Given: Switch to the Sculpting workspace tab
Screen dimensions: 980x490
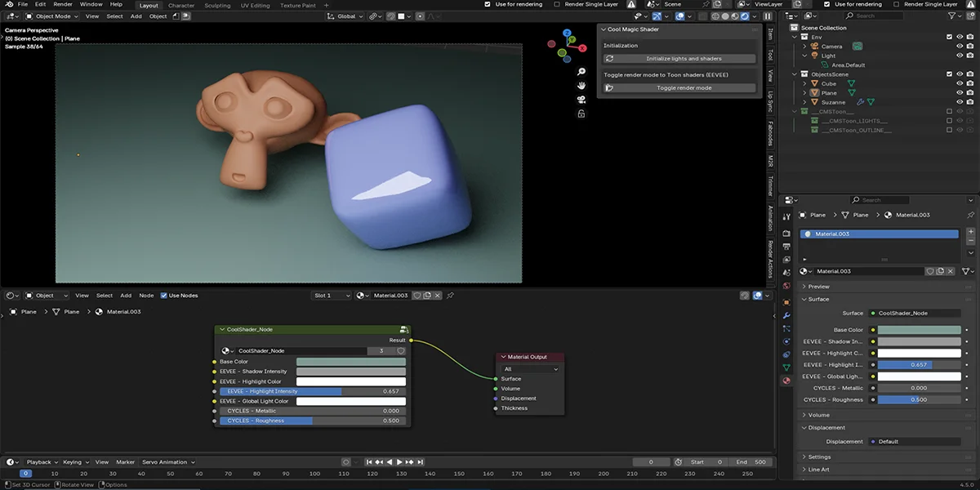Looking at the screenshot, I should click(x=216, y=4).
